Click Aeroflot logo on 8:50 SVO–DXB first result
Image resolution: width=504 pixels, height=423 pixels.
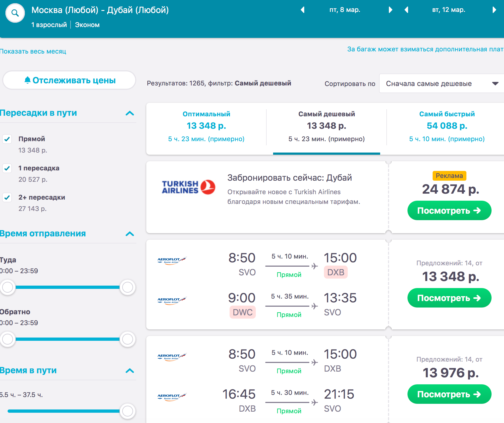point(172,260)
